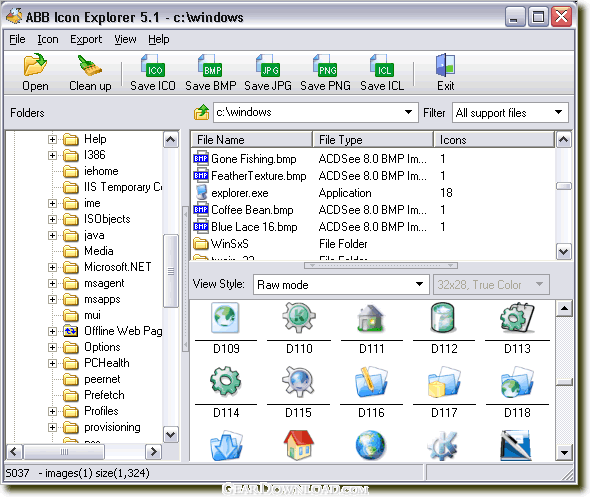
Task: Open the Filter dropdown
Action: (558, 112)
